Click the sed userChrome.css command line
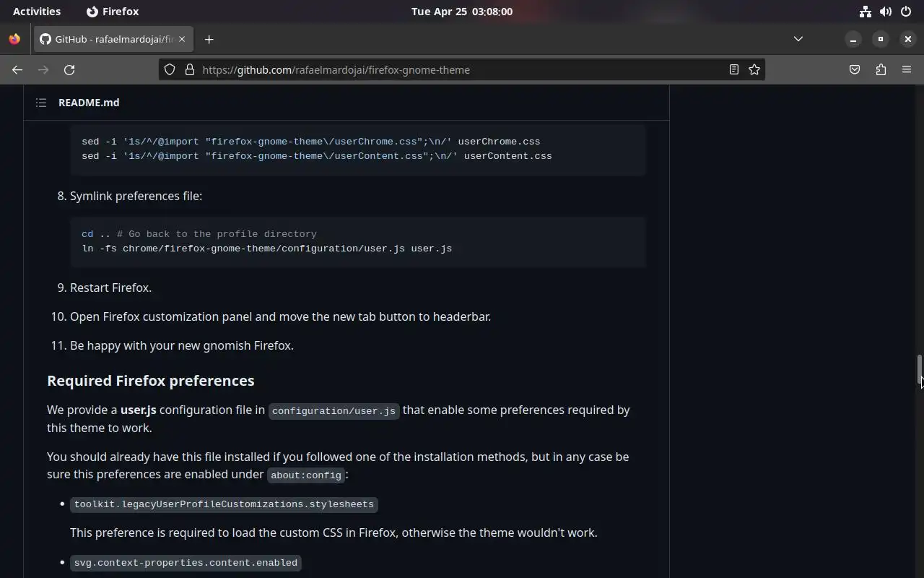The height and width of the screenshot is (578, 924). pyautogui.click(x=310, y=142)
